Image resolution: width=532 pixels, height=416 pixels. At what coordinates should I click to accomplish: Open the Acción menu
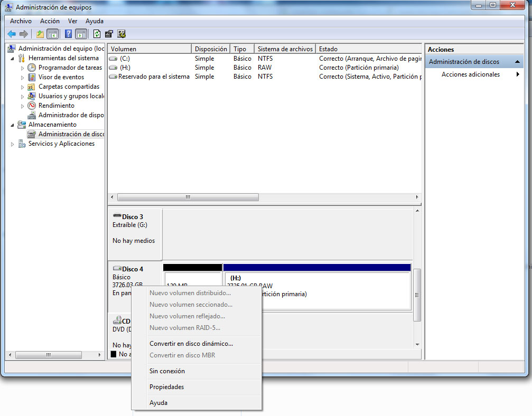click(50, 21)
